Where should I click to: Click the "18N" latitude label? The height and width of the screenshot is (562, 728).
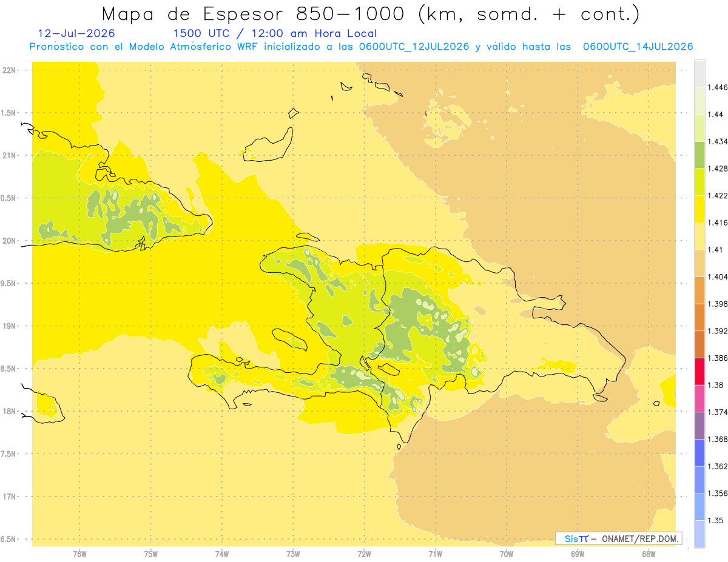click(8, 411)
